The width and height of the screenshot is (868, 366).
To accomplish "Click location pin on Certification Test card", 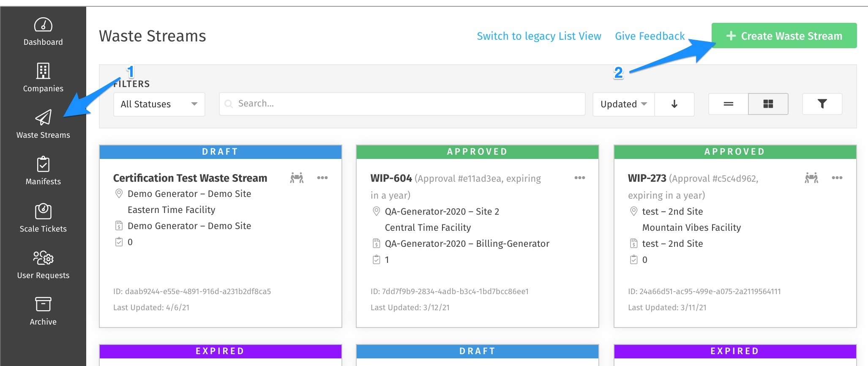I will [x=119, y=194].
